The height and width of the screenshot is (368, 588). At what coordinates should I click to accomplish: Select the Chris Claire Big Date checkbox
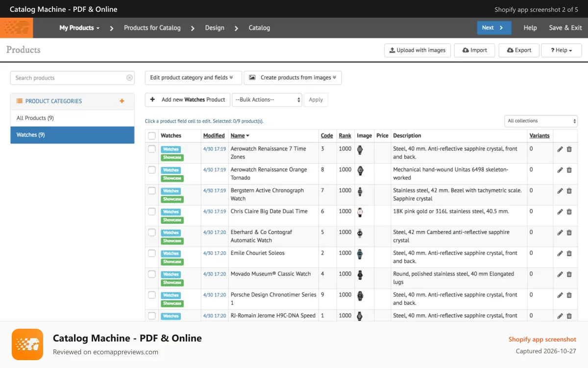(152, 211)
